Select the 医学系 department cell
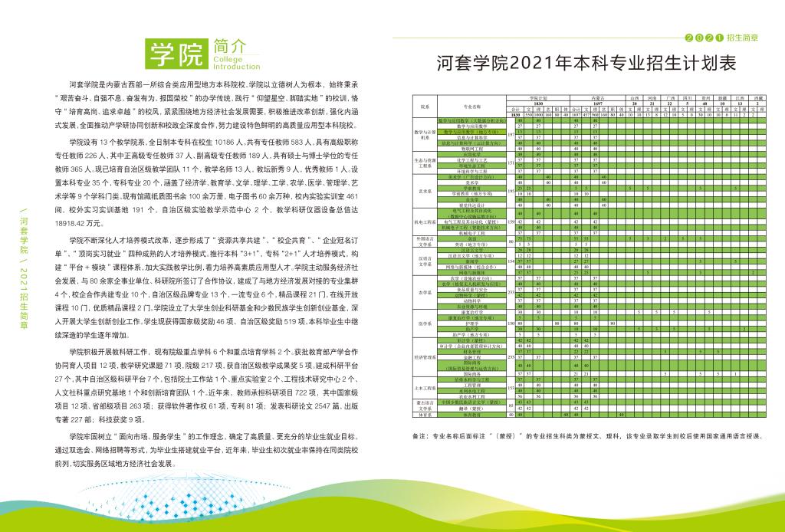The width and height of the screenshot is (785, 532). [425, 323]
